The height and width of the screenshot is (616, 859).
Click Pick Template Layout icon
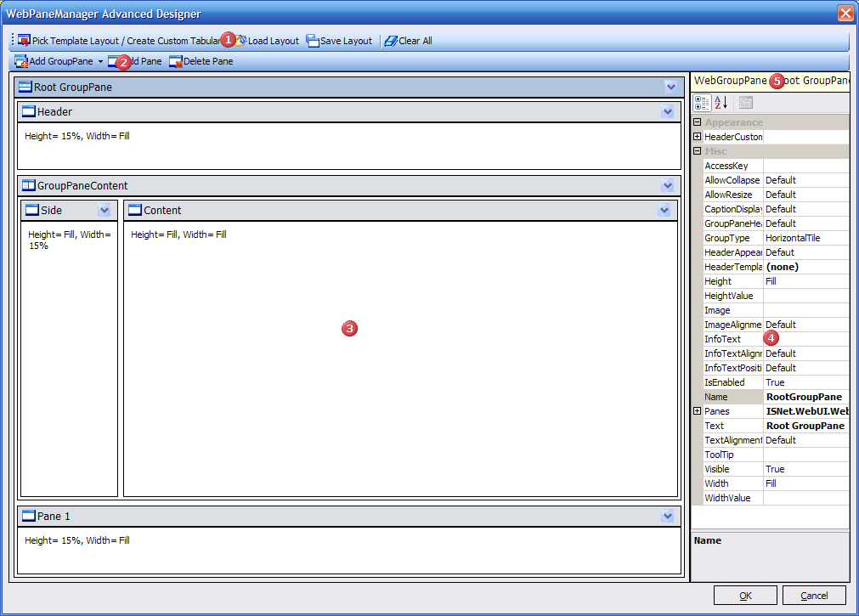tap(24, 41)
